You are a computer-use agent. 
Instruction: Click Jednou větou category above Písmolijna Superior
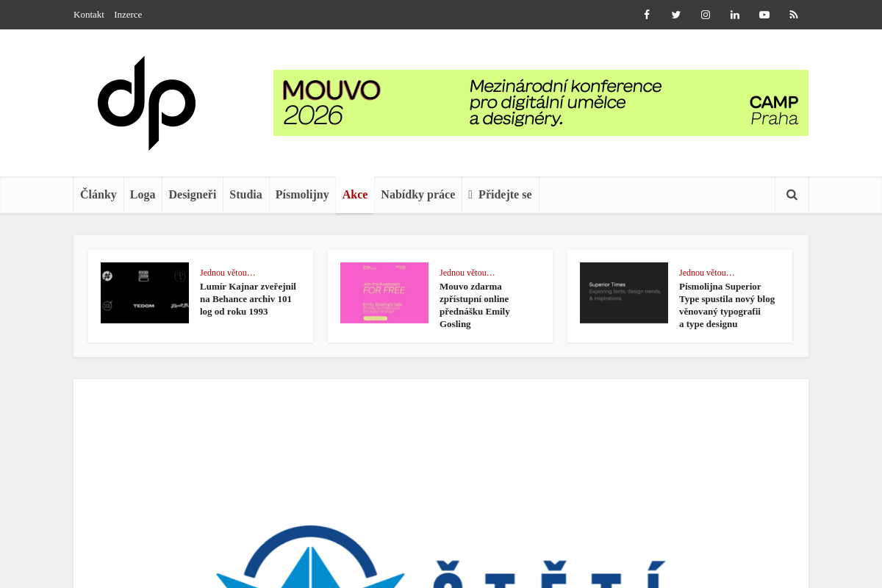[707, 273]
